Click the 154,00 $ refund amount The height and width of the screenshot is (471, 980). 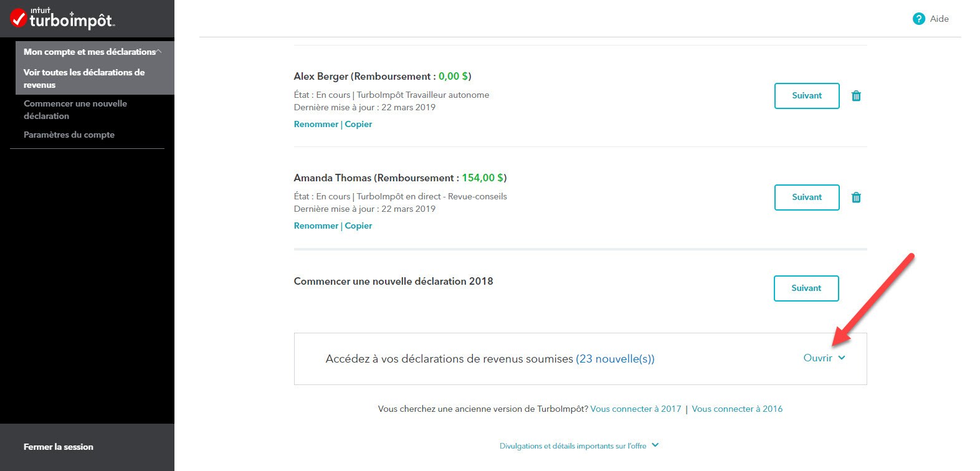pos(482,178)
